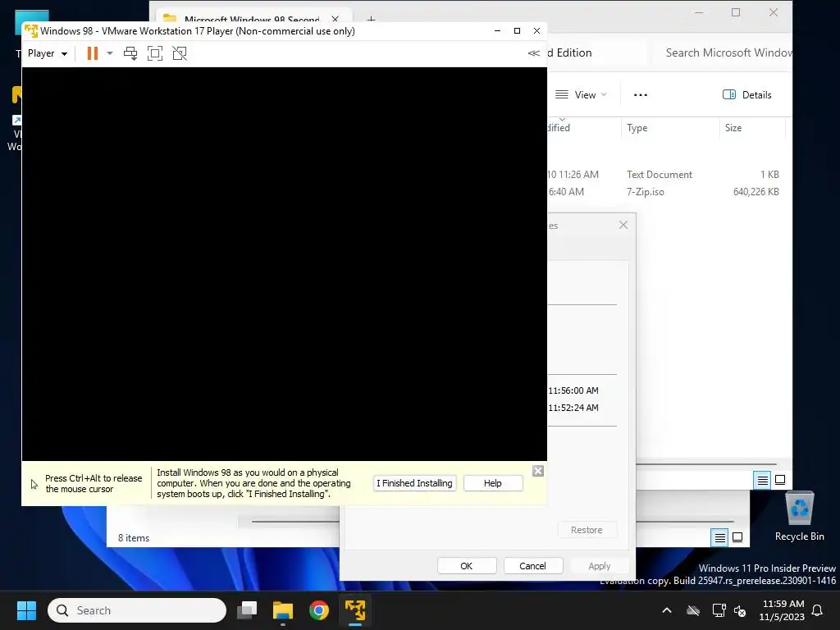Open Recycle Bin on desktop
Image resolution: width=840 pixels, height=630 pixels.
click(x=799, y=517)
